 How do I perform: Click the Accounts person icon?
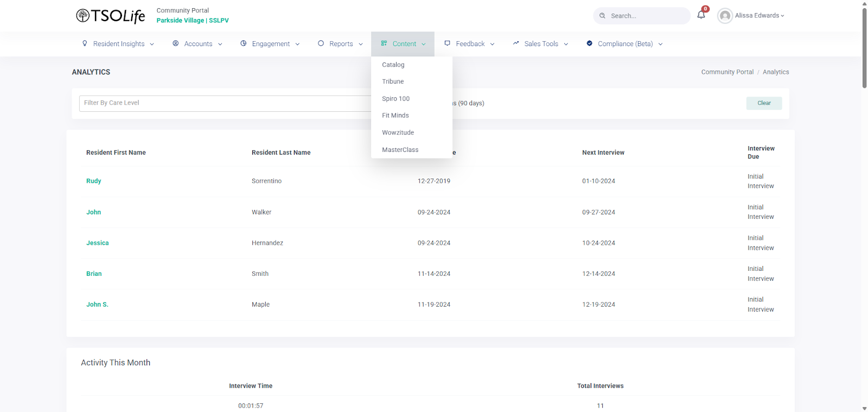(176, 43)
